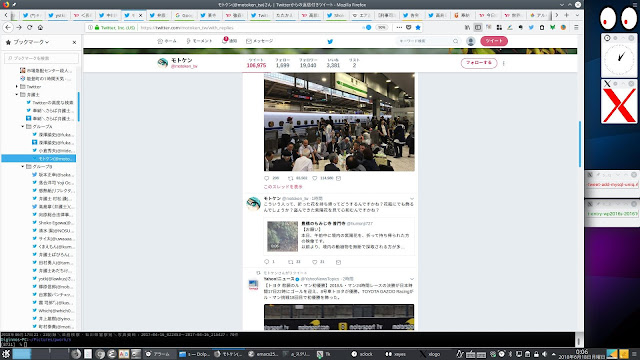Open the Firefox home page
Screen dimensions: 640x360
click(x=40, y=27)
